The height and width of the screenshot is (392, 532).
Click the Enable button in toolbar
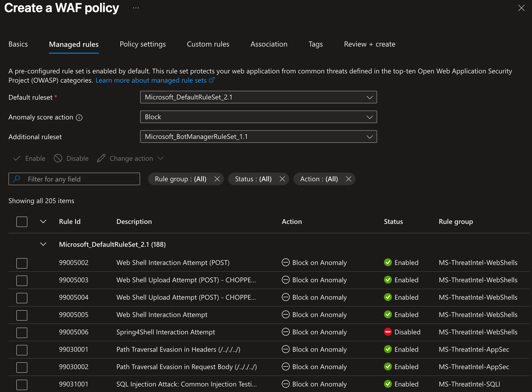[29, 158]
